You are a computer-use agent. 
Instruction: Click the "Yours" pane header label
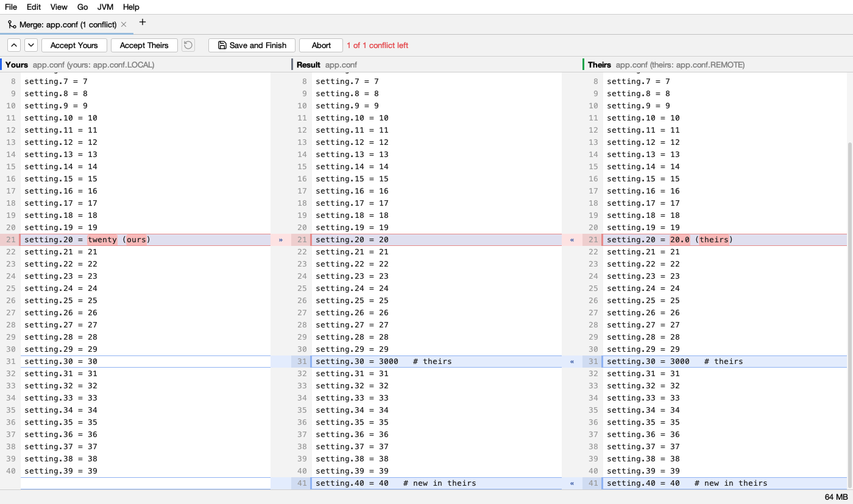coord(16,65)
